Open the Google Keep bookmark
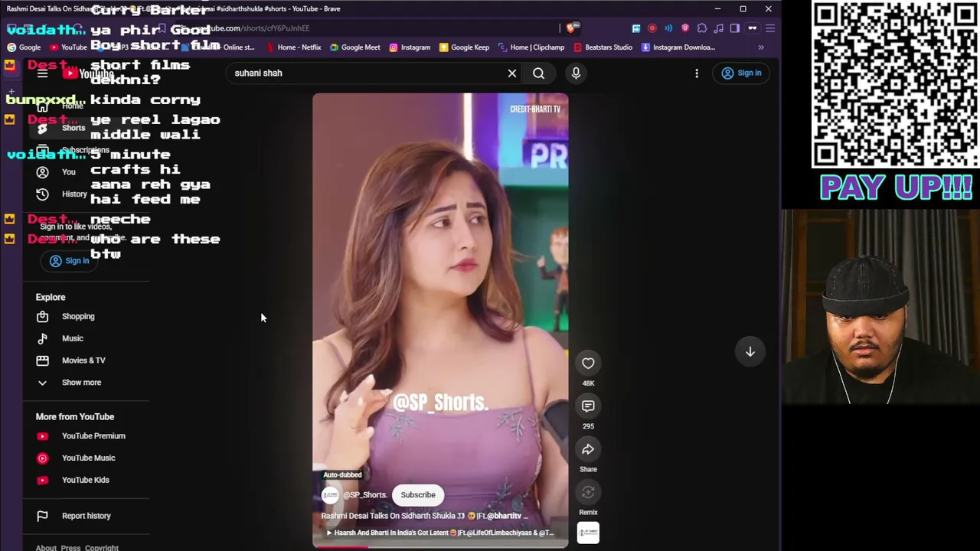980x551 pixels. click(x=464, y=47)
